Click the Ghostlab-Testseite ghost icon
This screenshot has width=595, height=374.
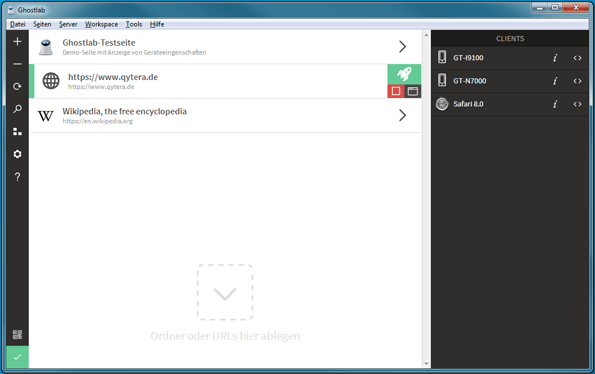pyautogui.click(x=46, y=47)
